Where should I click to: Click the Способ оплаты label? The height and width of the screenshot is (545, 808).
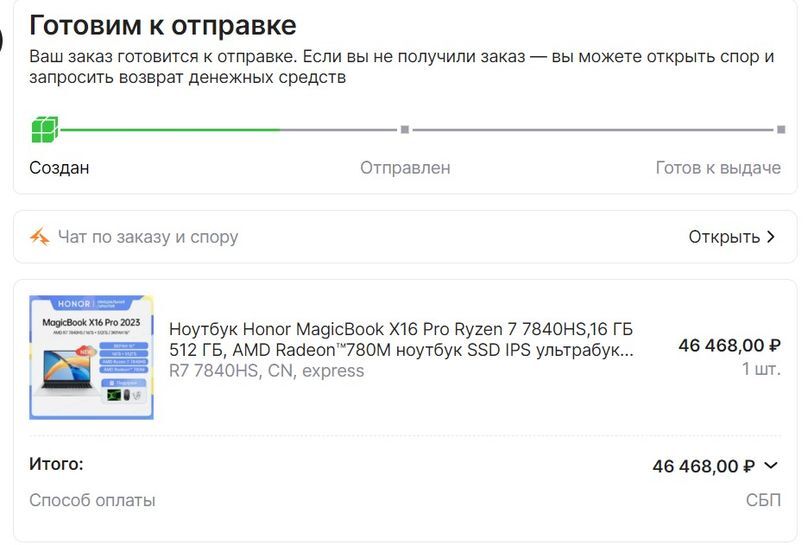[x=92, y=500]
